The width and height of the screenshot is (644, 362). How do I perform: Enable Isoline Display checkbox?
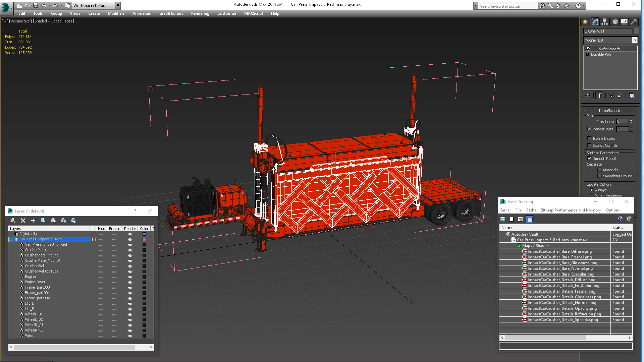(589, 138)
